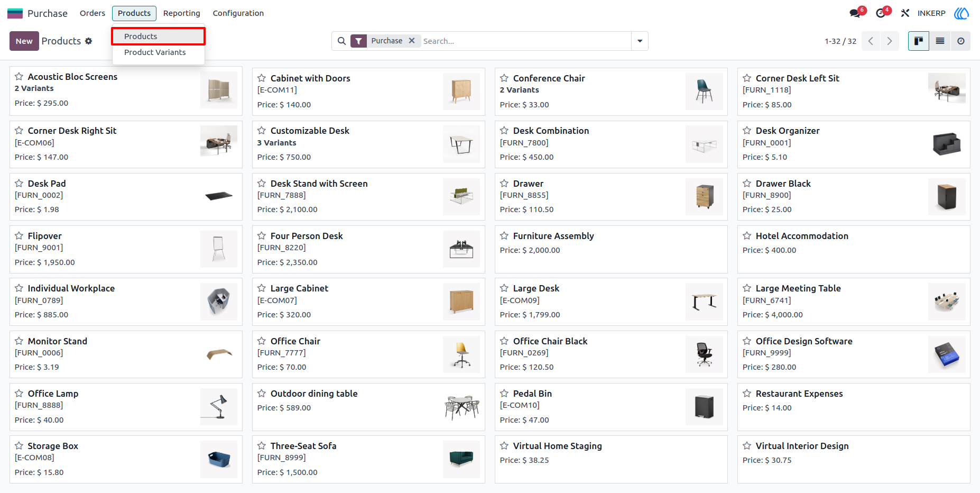
Task: Toggle star on Office Lamp
Action: click(19, 394)
